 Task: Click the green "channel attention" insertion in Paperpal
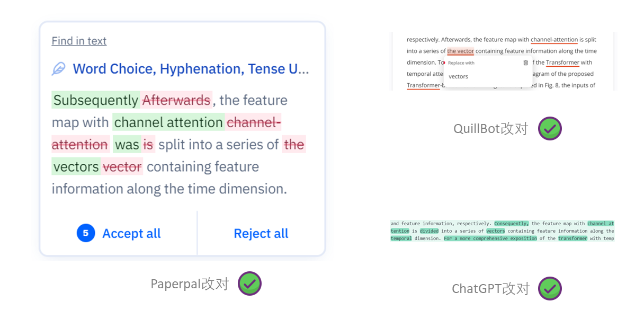[168, 122]
